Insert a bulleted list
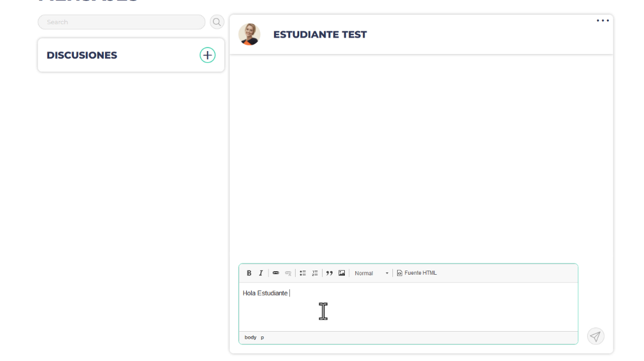 pyautogui.click(x=303, y=273)
